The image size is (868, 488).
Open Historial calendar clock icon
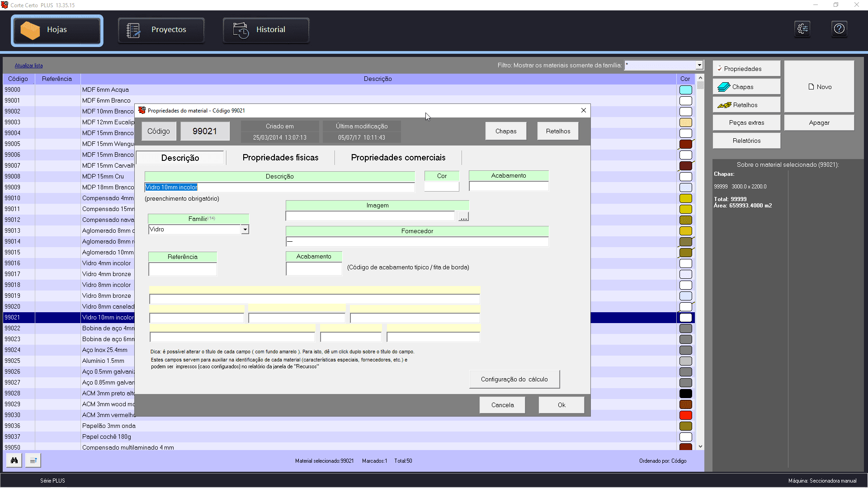pos(266,30)
